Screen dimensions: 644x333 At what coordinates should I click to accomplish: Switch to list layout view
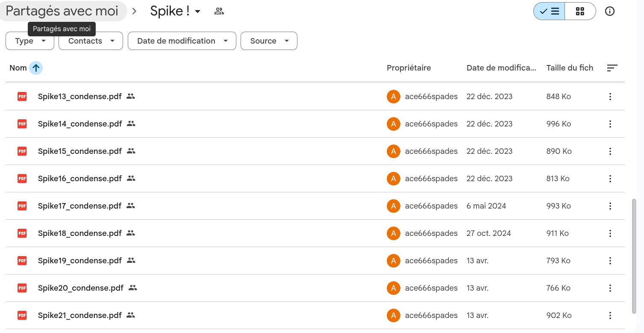pos(549,12)
